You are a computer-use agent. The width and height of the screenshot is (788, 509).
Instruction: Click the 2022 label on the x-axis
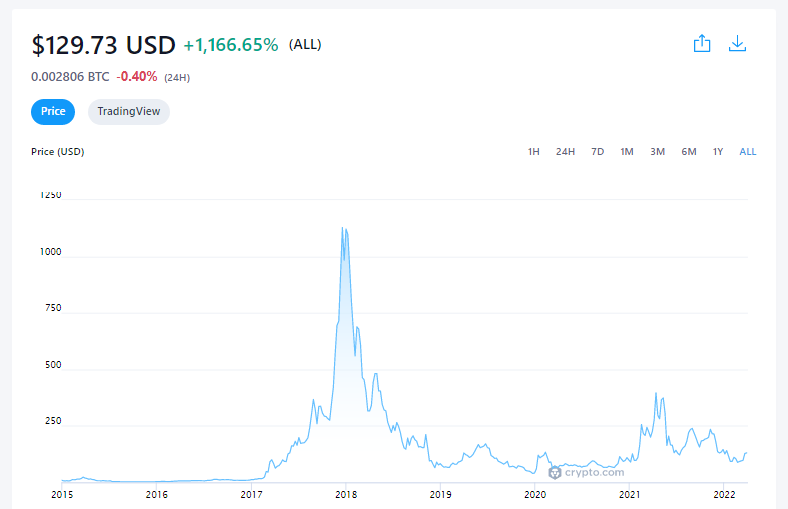pos(724,495)
